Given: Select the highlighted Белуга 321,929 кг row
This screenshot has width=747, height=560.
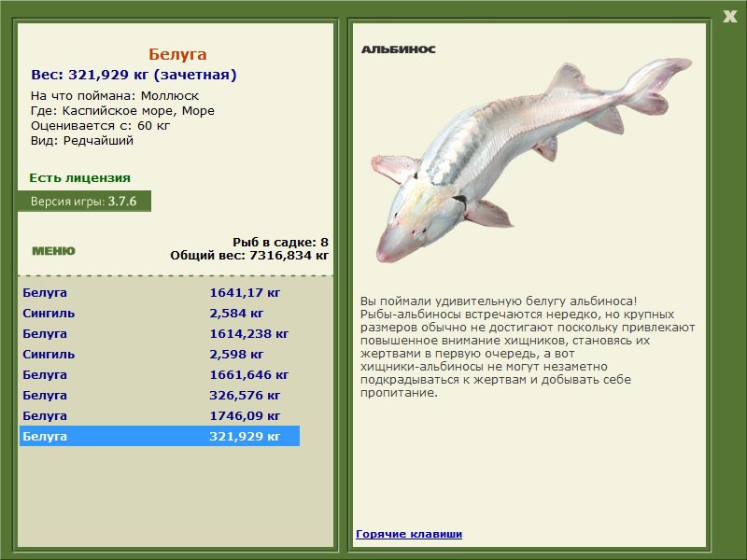Looking at the screenshot, I should 160,436.
